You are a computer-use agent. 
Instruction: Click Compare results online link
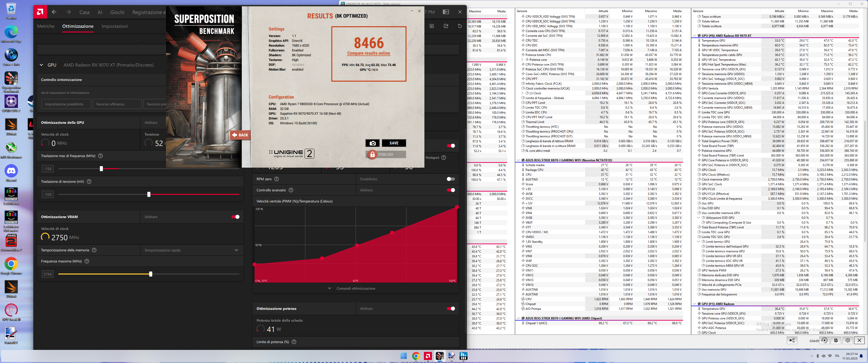[x=369, y=53]
